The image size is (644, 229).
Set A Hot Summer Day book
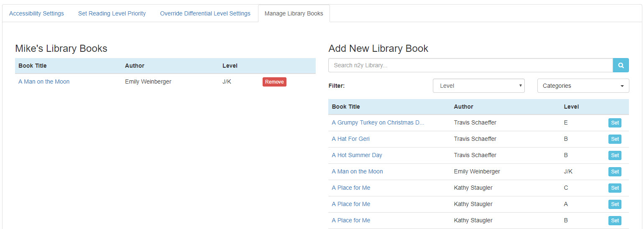615,155
